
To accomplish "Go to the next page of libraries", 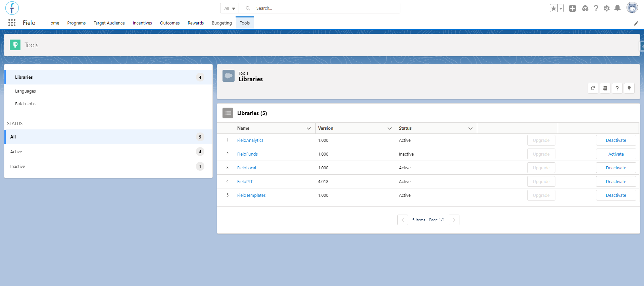I will pyautogui.click(x=454, y=220).
